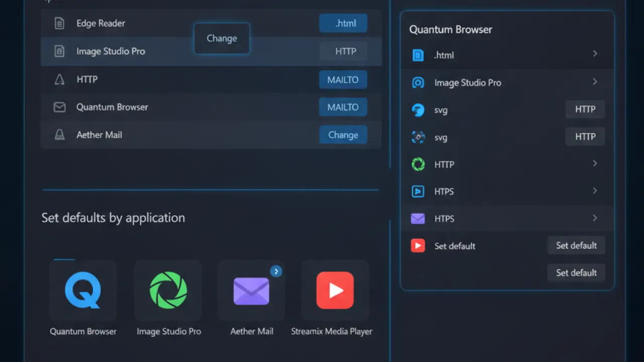The width and height of the screenshot is (644, 362).
Task: Click the blue play-box icon beside HTPS
Action: [418, 191]
